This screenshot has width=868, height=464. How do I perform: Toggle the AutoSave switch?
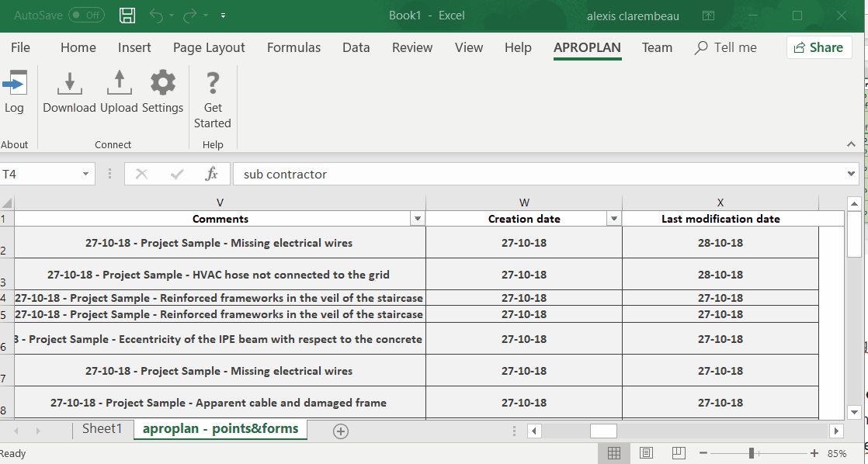tap(86, 16)
